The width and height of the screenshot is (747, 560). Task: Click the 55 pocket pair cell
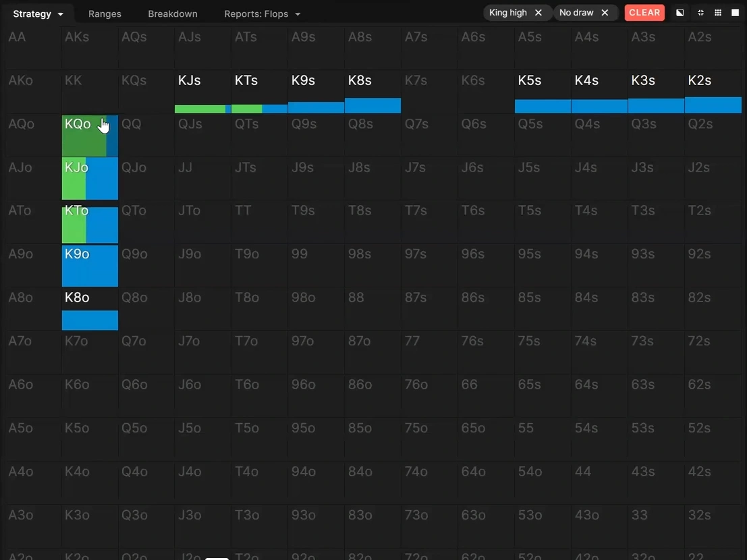coord(543,439)
